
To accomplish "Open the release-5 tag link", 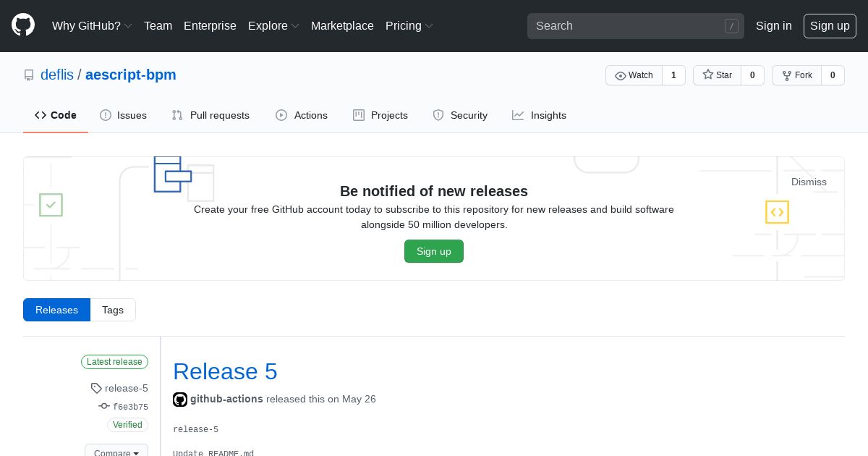I will tap(127, 388).
